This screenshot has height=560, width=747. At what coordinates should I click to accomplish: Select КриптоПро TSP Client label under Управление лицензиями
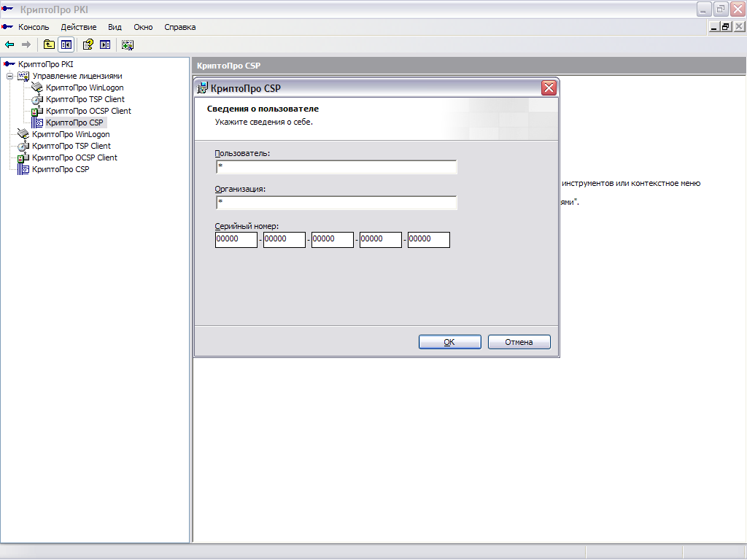[x=85, y=99]
